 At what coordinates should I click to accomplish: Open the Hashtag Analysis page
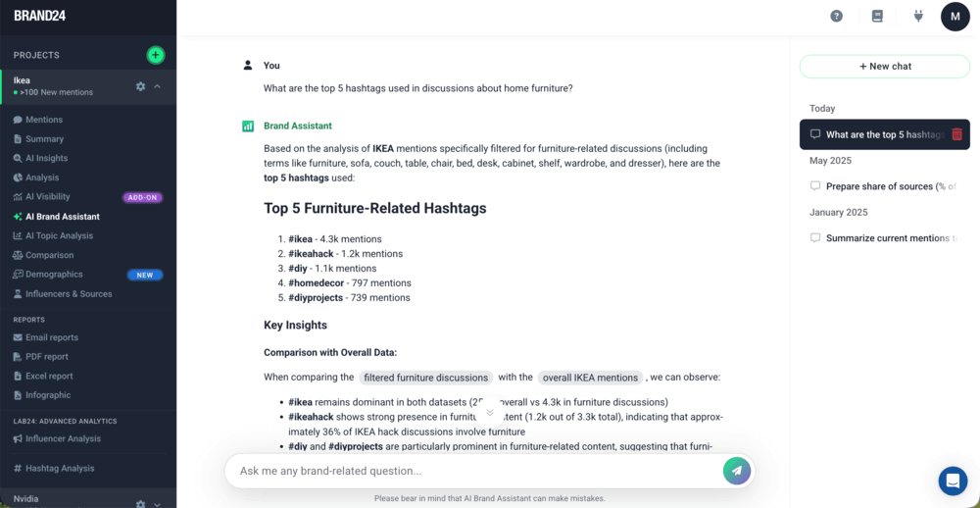coord(60,468)
